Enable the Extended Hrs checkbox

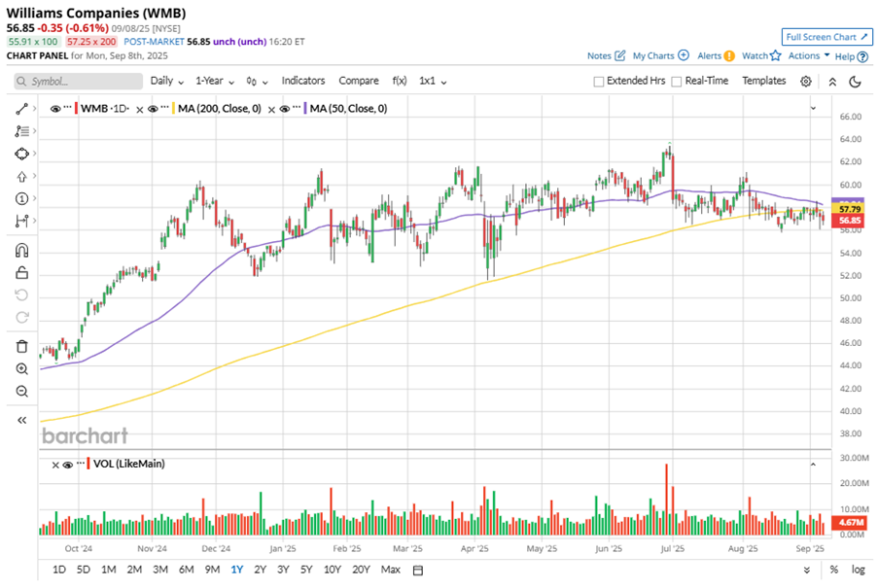click(599, 82)
